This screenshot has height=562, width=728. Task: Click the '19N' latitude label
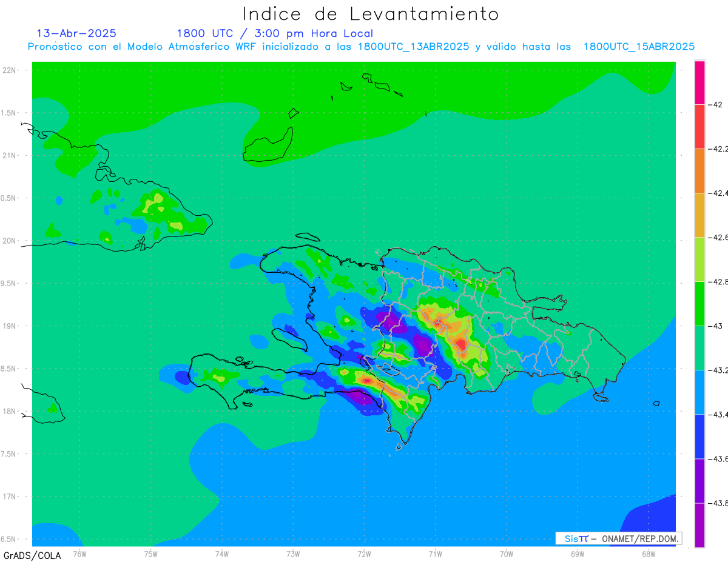point(10,326)
